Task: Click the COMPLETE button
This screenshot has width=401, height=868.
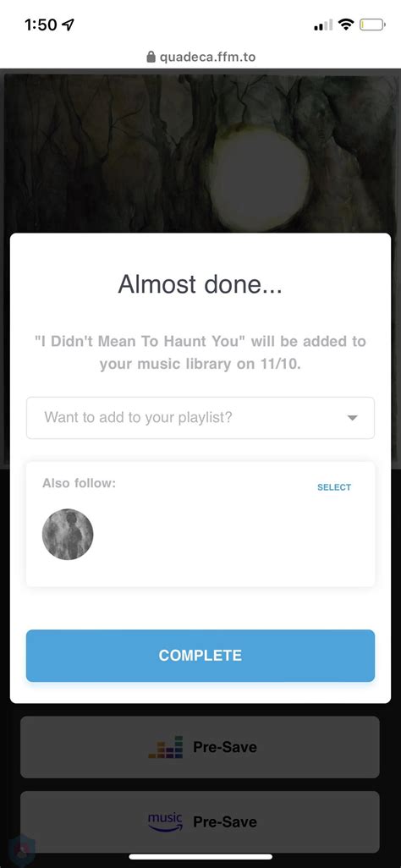Action: point(200,656)
